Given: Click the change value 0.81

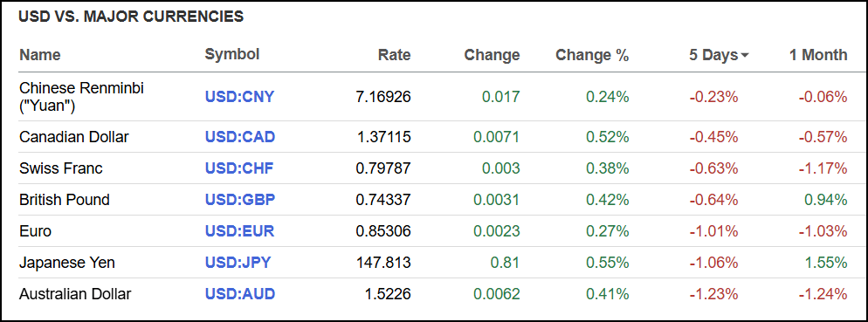Looking at the screenshot, I should click(x=506, y=263).
